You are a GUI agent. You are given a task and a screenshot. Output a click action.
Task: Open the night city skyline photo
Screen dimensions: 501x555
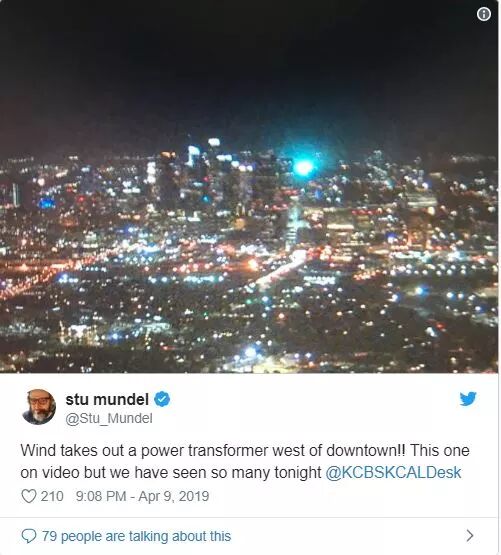point(249,187)
